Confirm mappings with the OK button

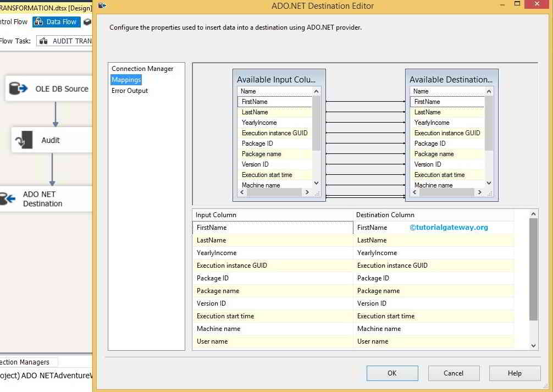(x=392, y=373)
